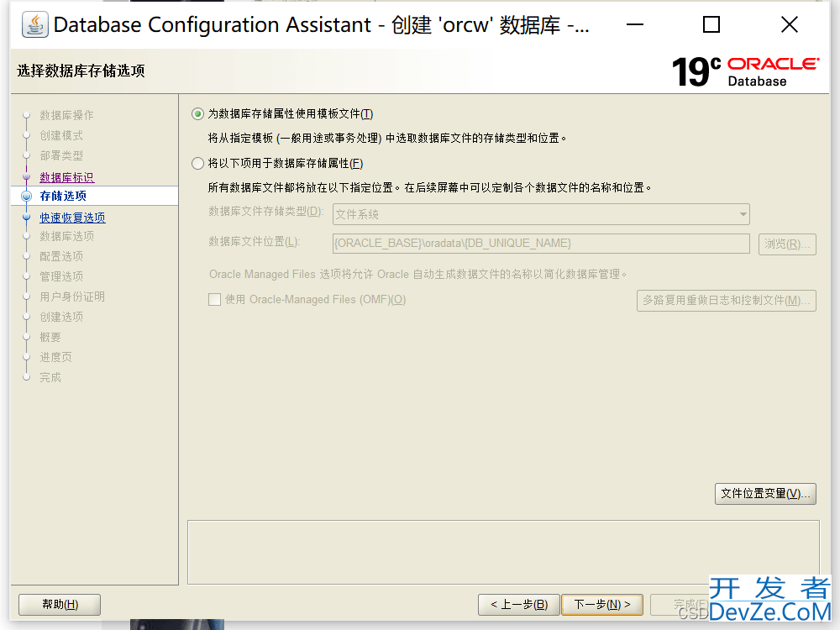
Task: Enable the 'Oracle-Managed Files (OMF)' checkbox
Action: pyautogui.click(x=215, y=300)
